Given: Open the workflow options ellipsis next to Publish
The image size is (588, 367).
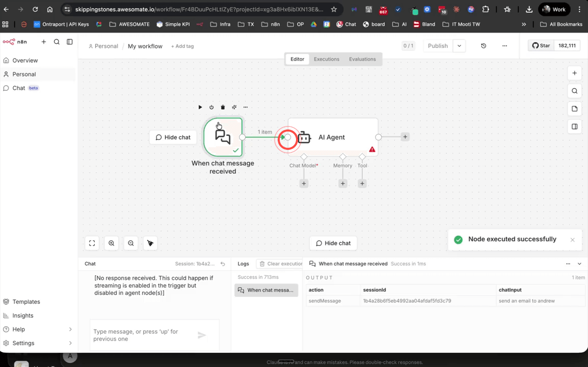Looking at the screenshot, I should (x=504, y=45).
